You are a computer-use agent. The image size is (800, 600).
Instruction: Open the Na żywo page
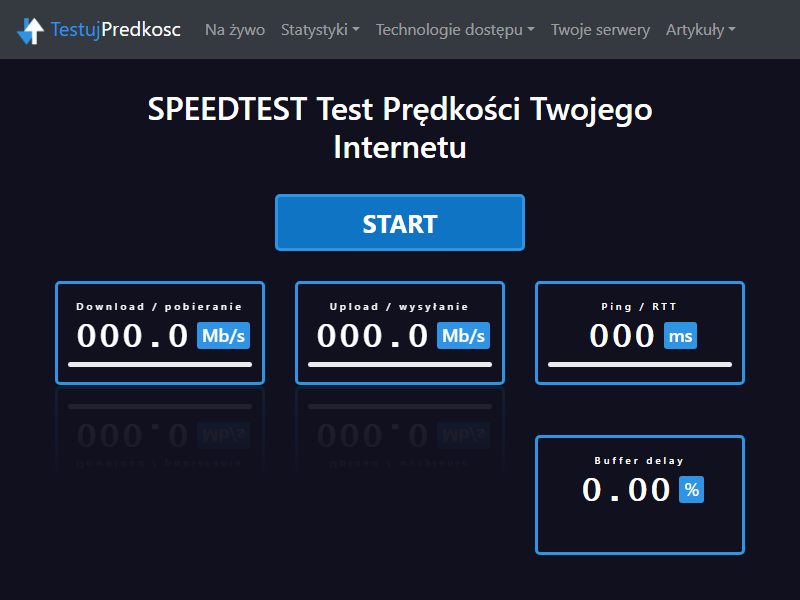235,30
